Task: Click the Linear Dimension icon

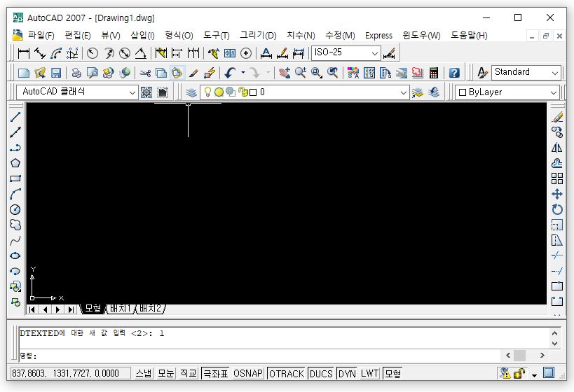Action: pos(23,53)
